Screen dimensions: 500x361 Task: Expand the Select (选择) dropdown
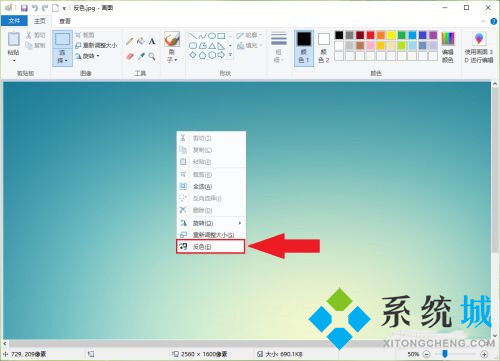tap(62, 57)
